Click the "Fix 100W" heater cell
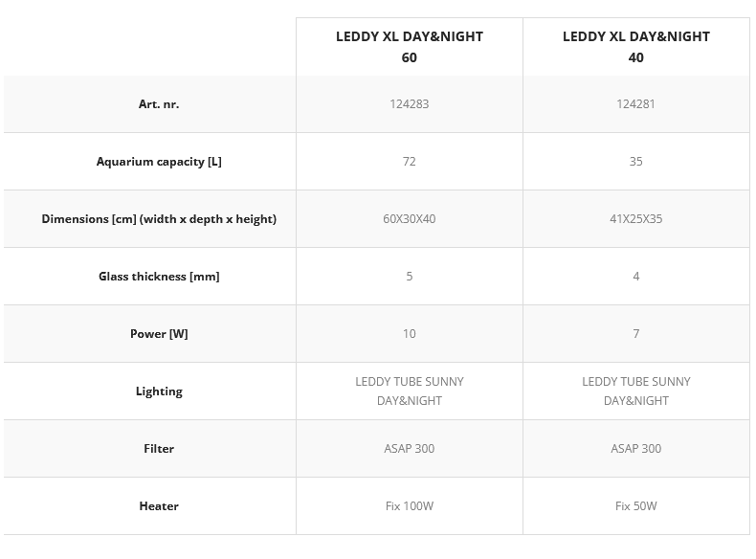756x559 pixels. pyautogui.click(x=409, y=506)
